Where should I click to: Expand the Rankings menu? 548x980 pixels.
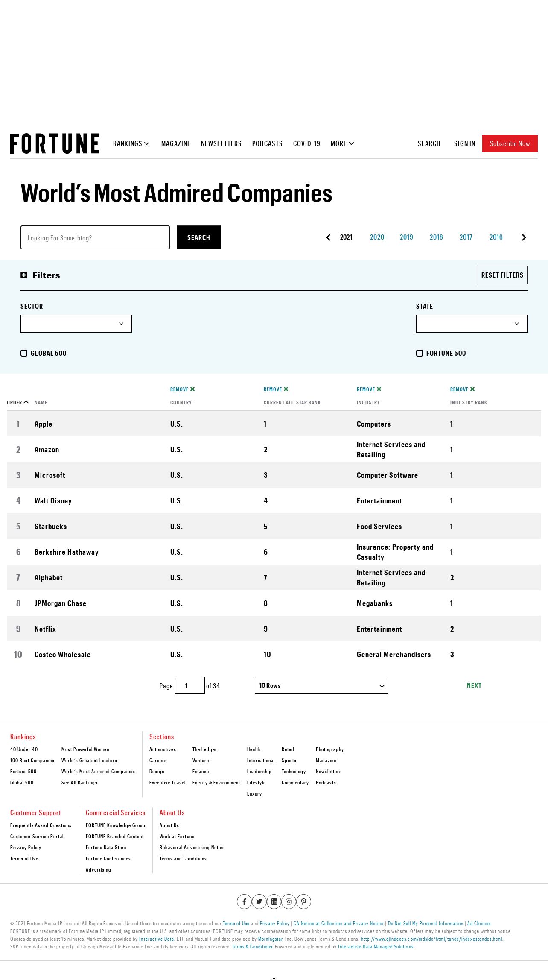tap(131, 143)
